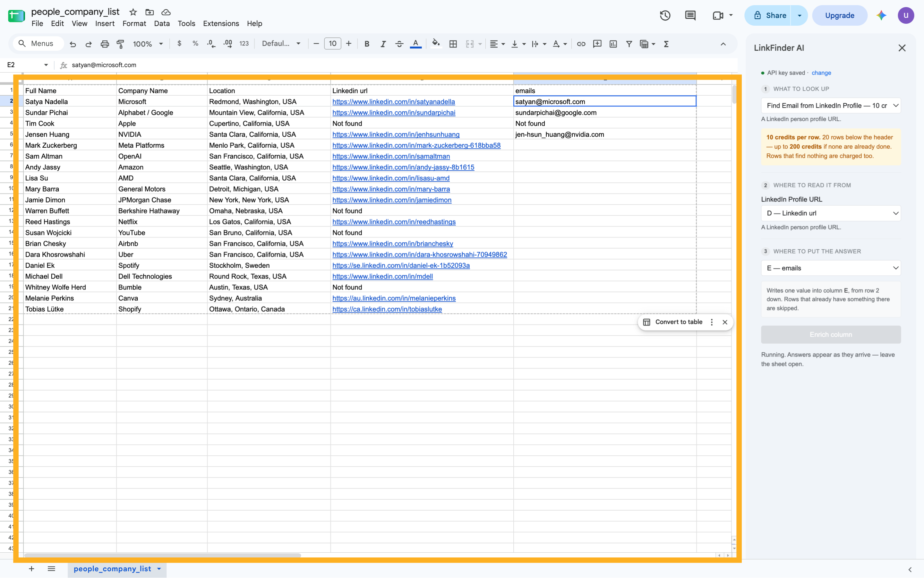
Task: Decrease font size with minus
Action: [x=316, y=44]
